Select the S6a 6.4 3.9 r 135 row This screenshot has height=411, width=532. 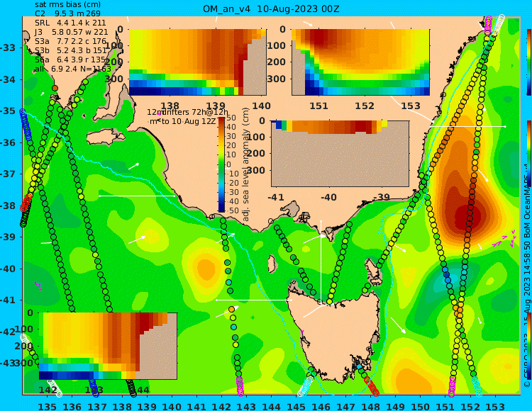click(70, 60)
